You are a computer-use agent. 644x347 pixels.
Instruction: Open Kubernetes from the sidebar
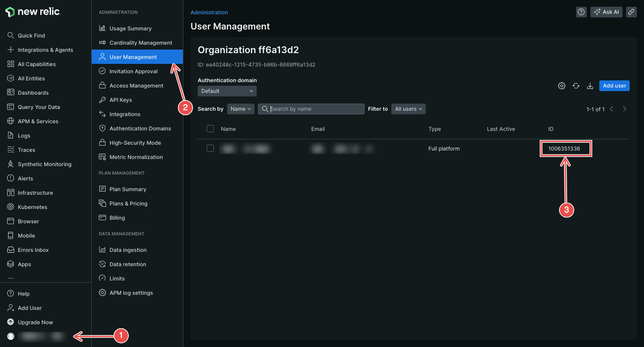[33, 207]
